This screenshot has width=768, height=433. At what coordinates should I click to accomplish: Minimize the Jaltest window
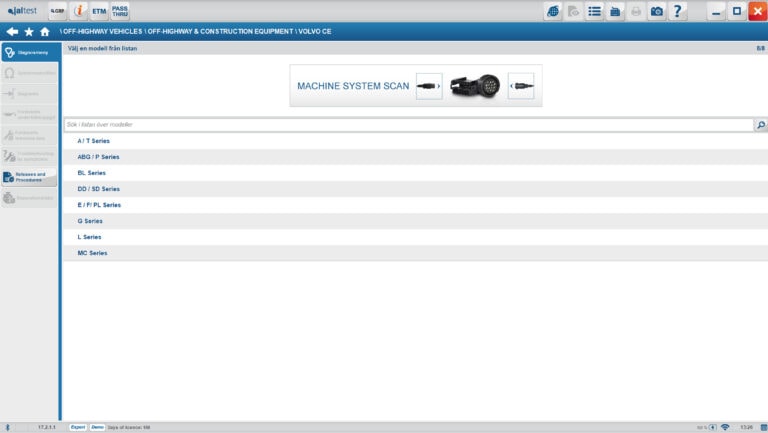(x=716, y=11)
